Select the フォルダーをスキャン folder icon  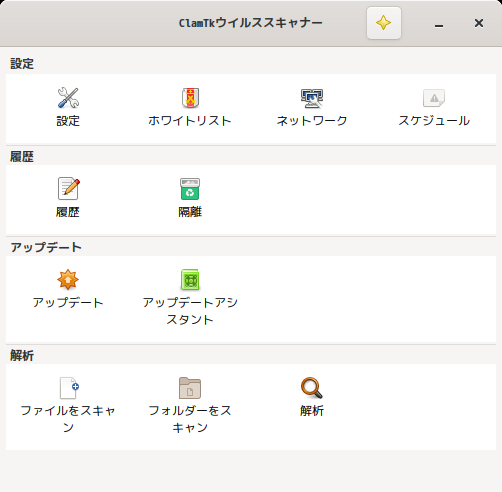[190, 388]
